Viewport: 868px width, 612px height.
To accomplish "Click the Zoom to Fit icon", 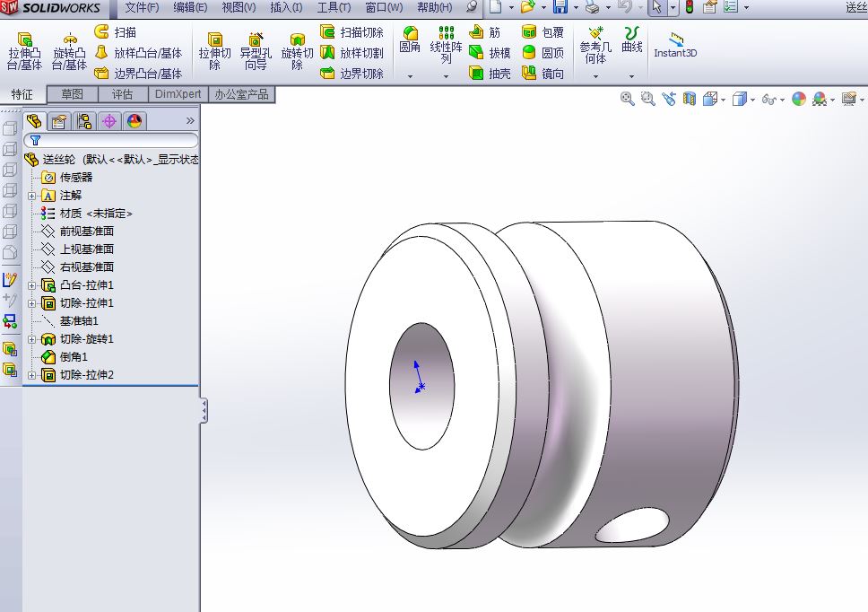I will tap(627, 99).
